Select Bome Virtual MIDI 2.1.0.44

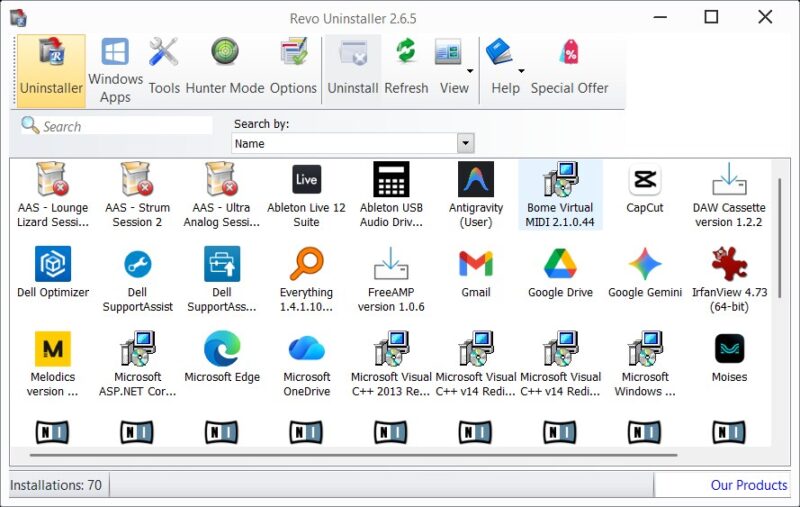560,195
